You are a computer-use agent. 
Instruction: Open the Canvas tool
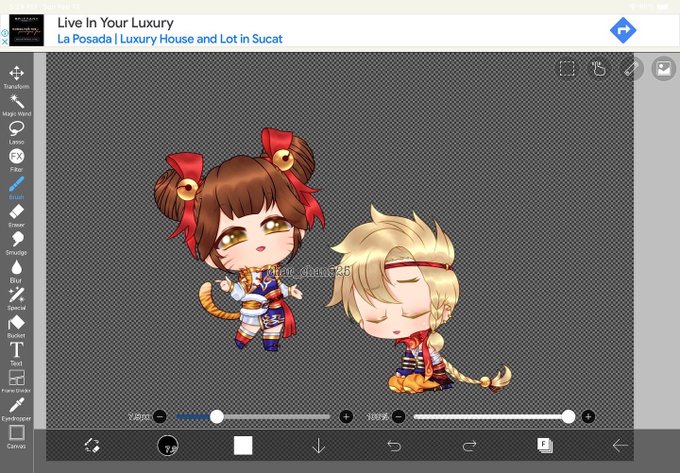click(x=16, y=437)
